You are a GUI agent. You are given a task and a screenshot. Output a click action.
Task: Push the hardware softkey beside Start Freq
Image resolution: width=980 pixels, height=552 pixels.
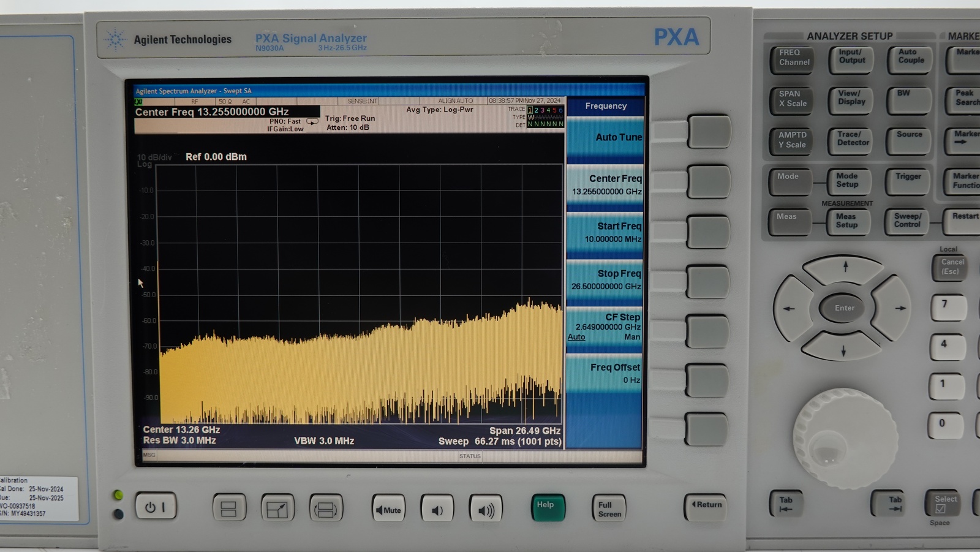pos(708,232)
